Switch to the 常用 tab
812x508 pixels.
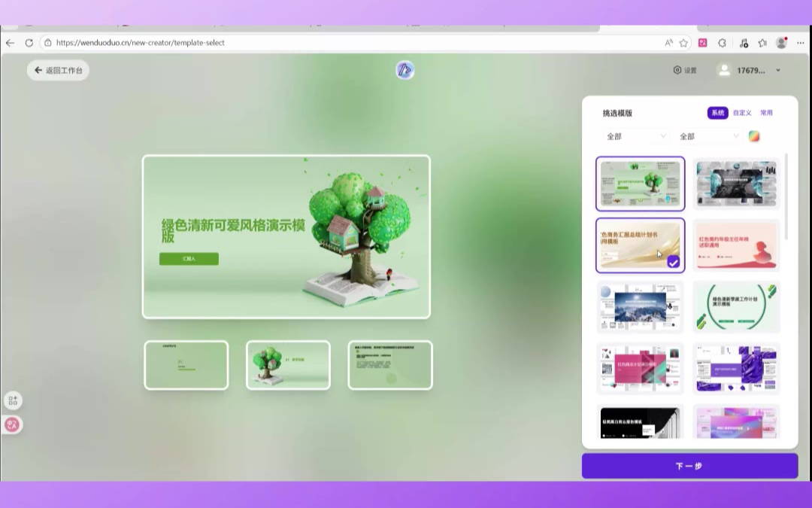coord(766,113)
